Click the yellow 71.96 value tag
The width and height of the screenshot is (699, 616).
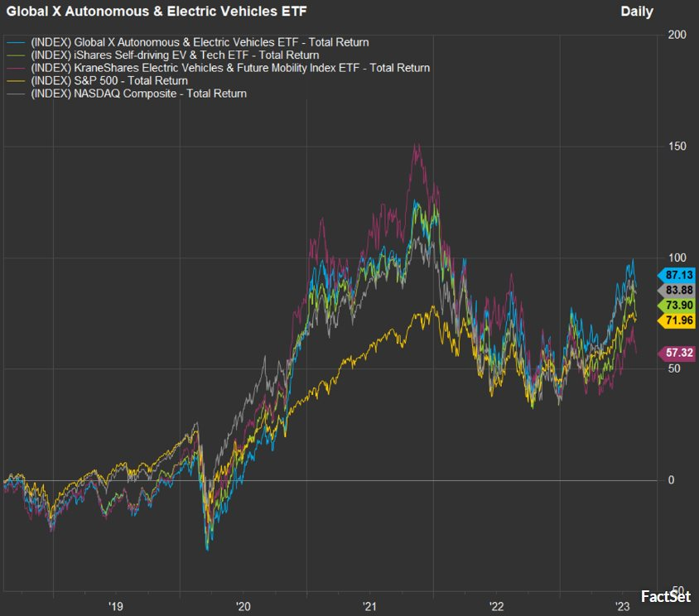(677, 320)
